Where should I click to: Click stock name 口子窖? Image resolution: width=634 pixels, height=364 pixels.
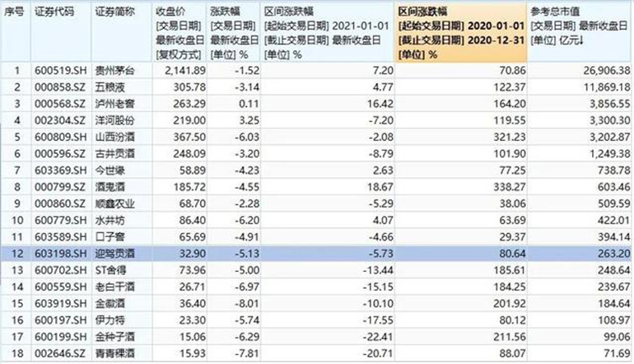pos(110,236)
